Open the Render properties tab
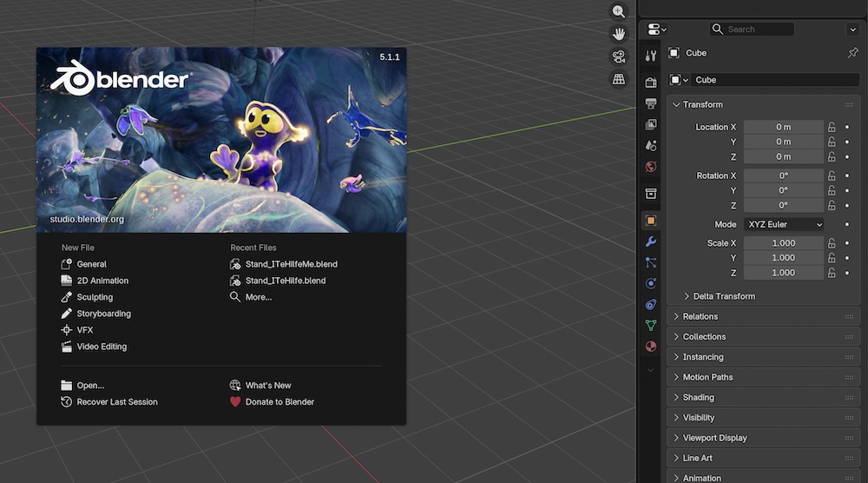 point(651,83)
